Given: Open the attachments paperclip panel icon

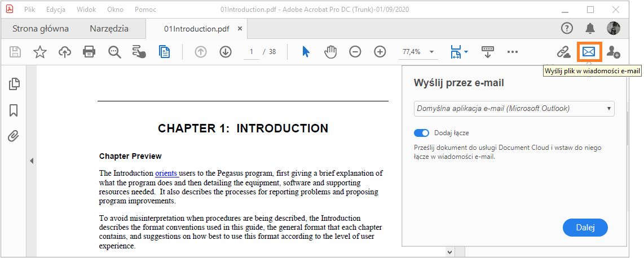Looking at the screenshot, I should point(14,136).
